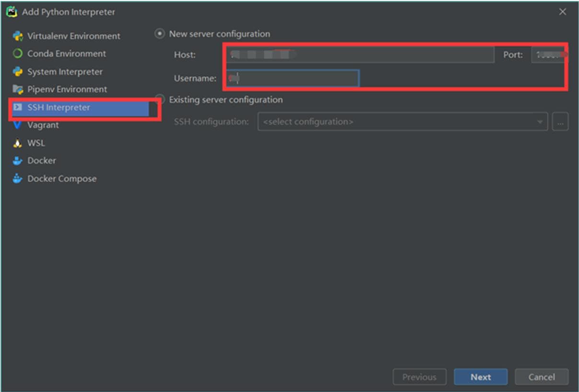Click the Pipenv Environment folder icon

[x=18, y=90]
